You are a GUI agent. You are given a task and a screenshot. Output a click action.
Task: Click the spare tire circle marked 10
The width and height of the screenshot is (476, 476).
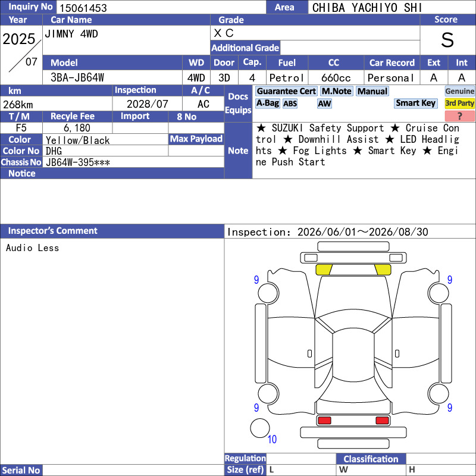[260, 428]
